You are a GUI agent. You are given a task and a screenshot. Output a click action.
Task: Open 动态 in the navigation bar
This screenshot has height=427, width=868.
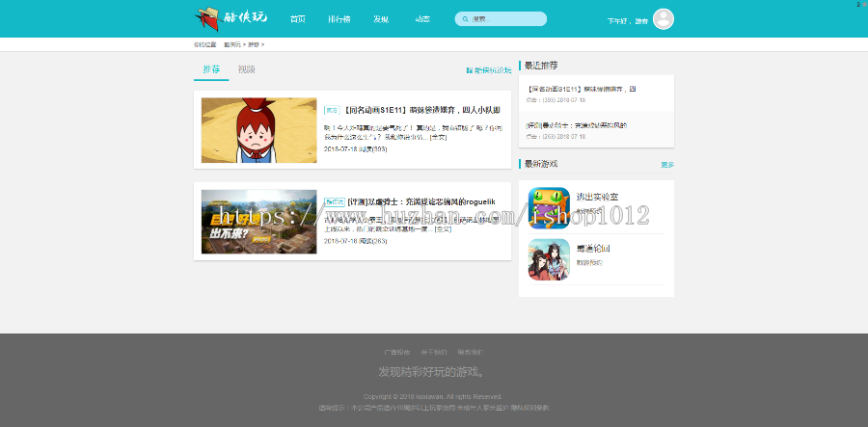click(x=422, y=19)
